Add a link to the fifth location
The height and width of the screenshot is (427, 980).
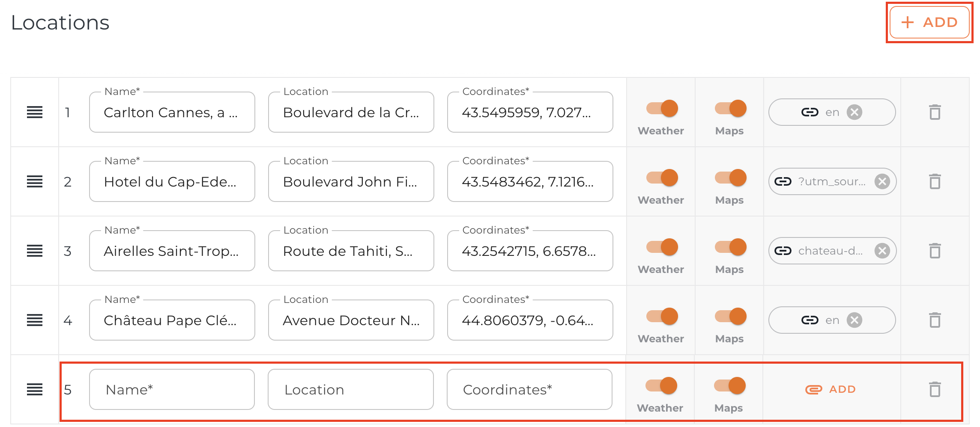coord(831,390)
